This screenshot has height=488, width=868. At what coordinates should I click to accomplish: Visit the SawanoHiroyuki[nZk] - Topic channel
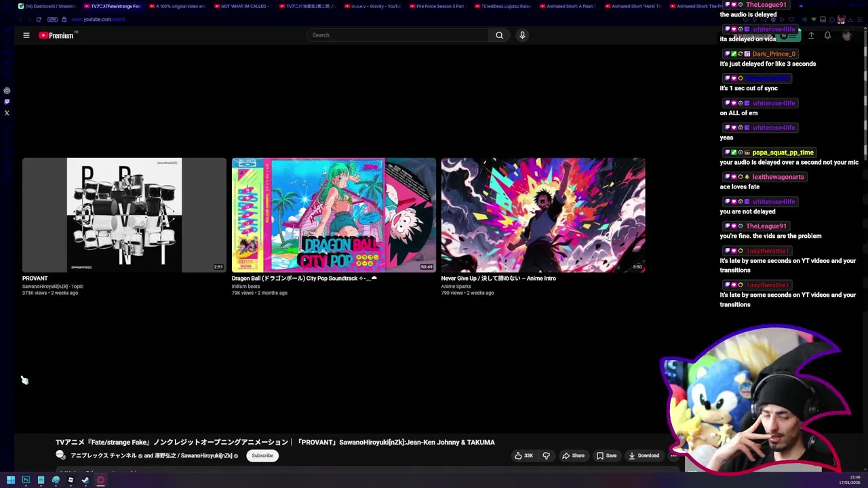click(52, 287)
